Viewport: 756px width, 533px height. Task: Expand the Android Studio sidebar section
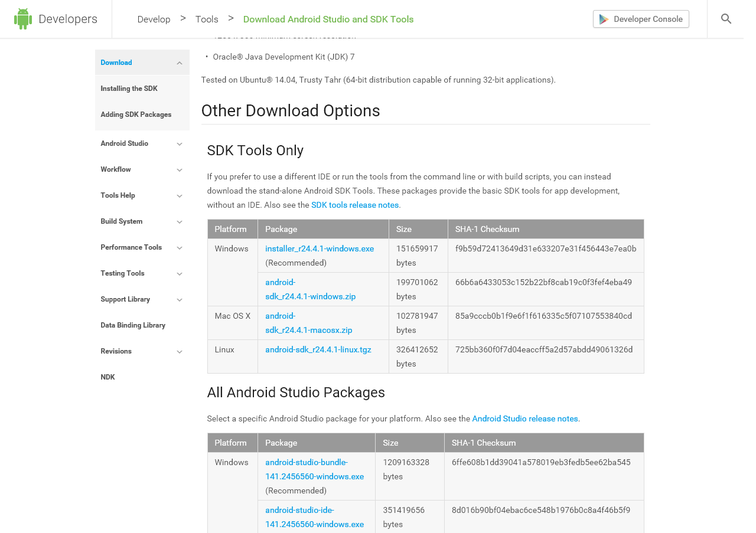click(180, 143)
